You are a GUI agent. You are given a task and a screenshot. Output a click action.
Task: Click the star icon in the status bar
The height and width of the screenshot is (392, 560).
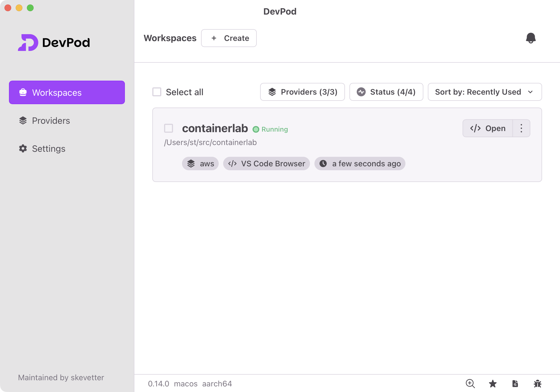point(493,384)
